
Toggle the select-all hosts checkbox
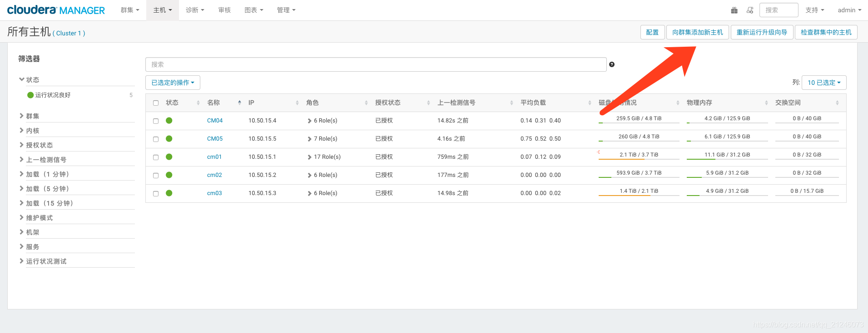click(x=156, y=103)
